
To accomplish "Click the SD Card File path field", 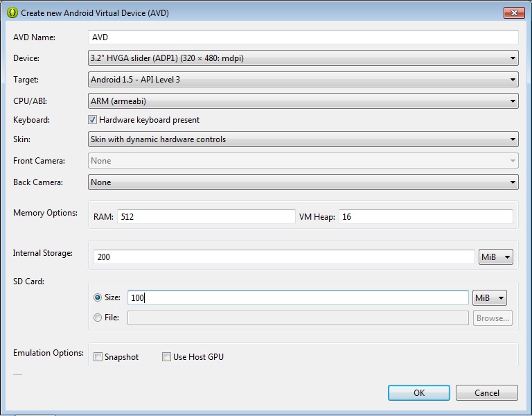I will coord(298,318).
